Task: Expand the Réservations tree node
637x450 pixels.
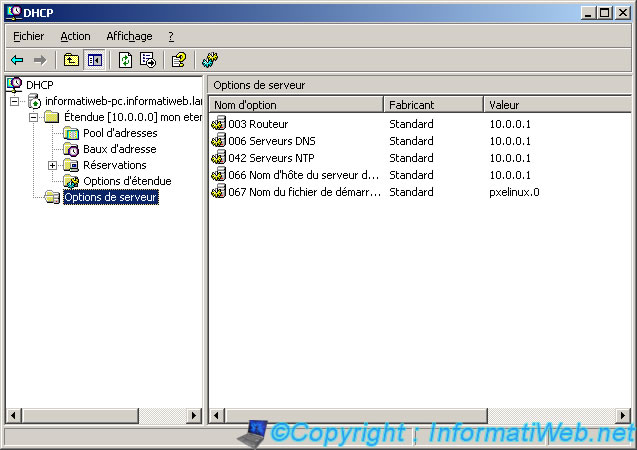Action: 52,165
